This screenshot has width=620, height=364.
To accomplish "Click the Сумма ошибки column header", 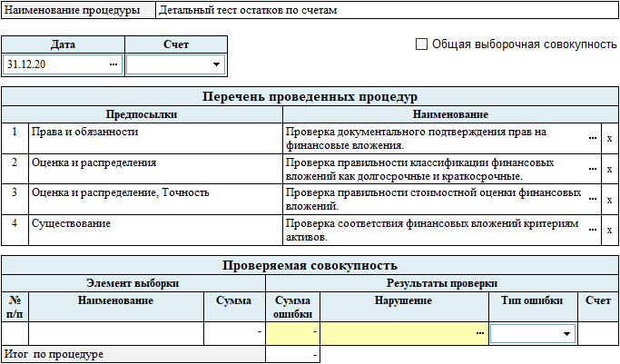I will pyautogui.click(x=292, y=307).
